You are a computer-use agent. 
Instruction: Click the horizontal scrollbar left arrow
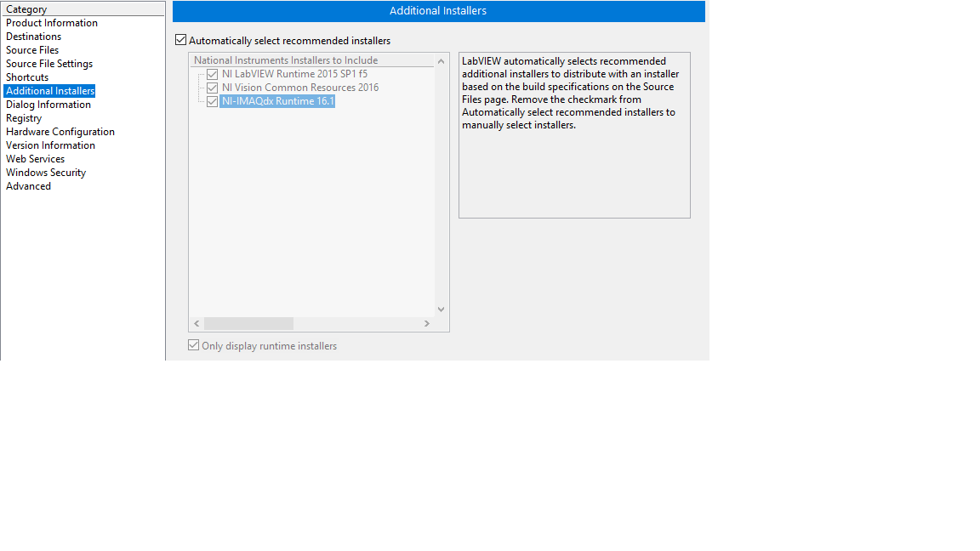(197, 324)
